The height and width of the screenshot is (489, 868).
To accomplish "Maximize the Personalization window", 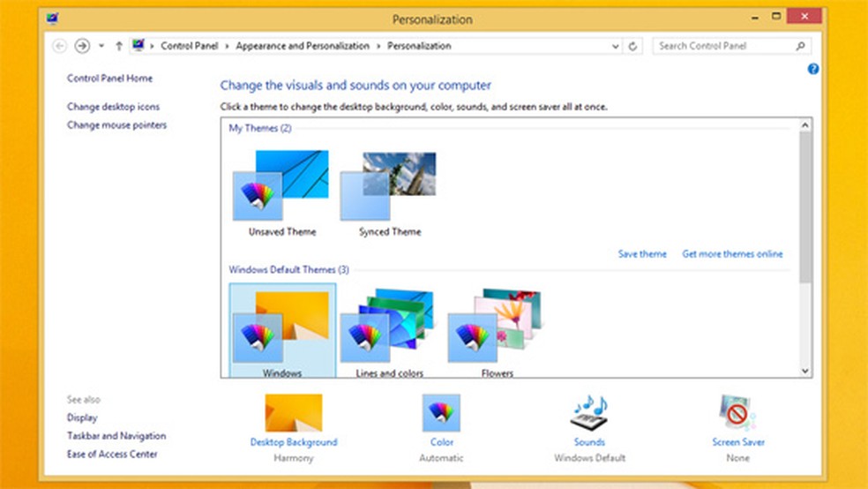I will pos(776,16).
